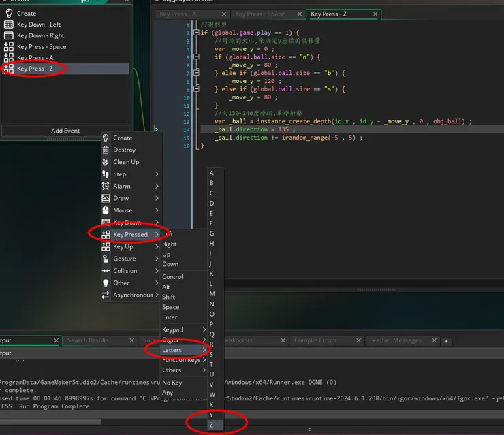Expand the Others key submenu arrow
This screenshot has height=435, width=504.
pos(204,370)
